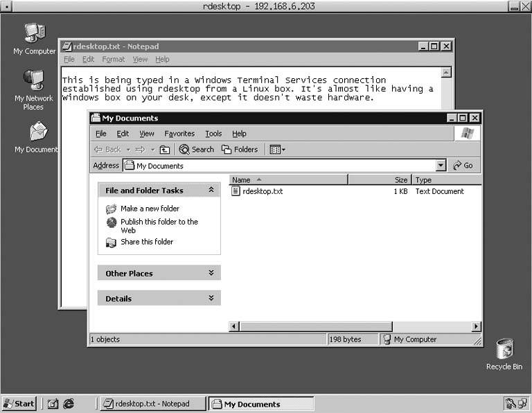Click the horizontal scrollbar thumb in file list
Viewport: 532px width, 413px height.
click(x=316, y=326)
